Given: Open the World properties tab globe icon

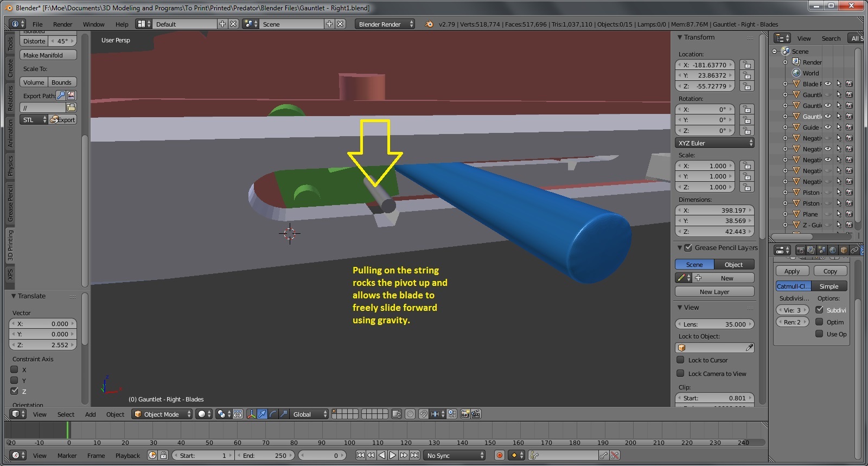Looking at the screenshot, I should point(833,250).
